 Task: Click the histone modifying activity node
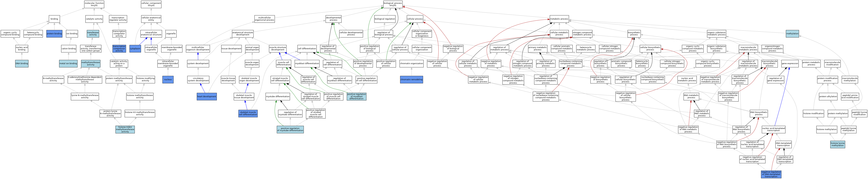coord(145,80)
